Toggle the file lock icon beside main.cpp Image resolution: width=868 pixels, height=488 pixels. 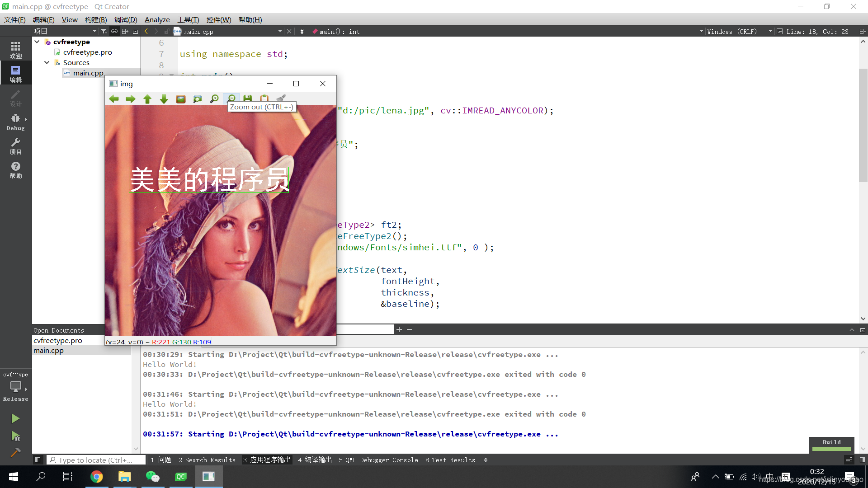click(167, 31)
